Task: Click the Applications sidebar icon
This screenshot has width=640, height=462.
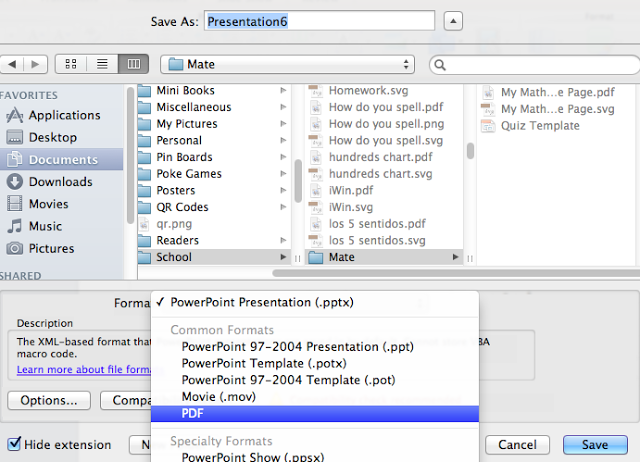Action: [15, 115]
